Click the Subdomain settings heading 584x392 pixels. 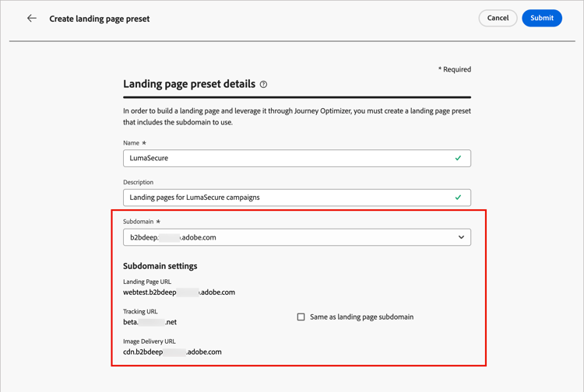click(160, 266)
